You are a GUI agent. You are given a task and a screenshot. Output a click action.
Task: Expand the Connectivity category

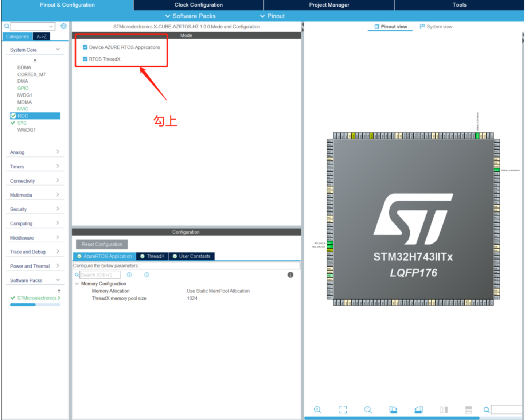pyautogui.click(x=58, y=180)
